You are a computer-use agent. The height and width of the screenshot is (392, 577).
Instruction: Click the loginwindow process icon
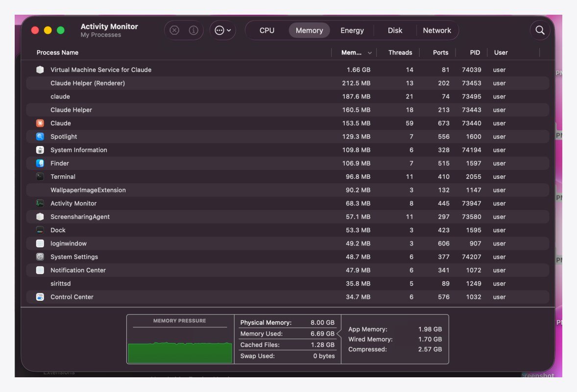40,244
